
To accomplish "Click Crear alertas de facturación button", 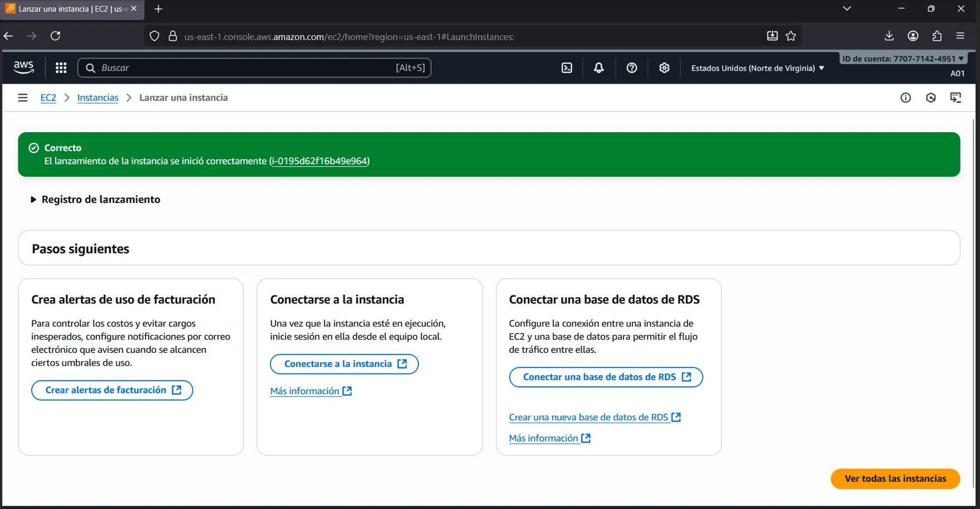I will [x=112, y=390].
